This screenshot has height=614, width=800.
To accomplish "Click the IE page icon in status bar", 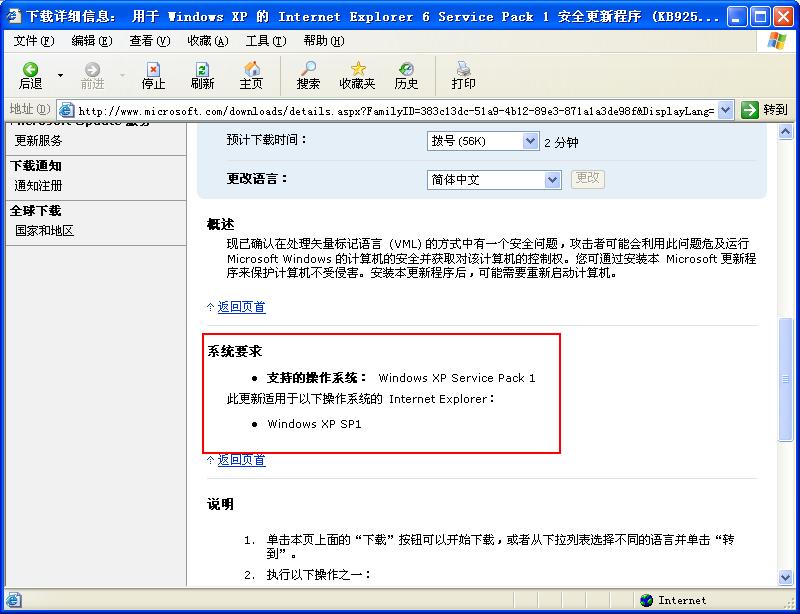I will [14, 600].
